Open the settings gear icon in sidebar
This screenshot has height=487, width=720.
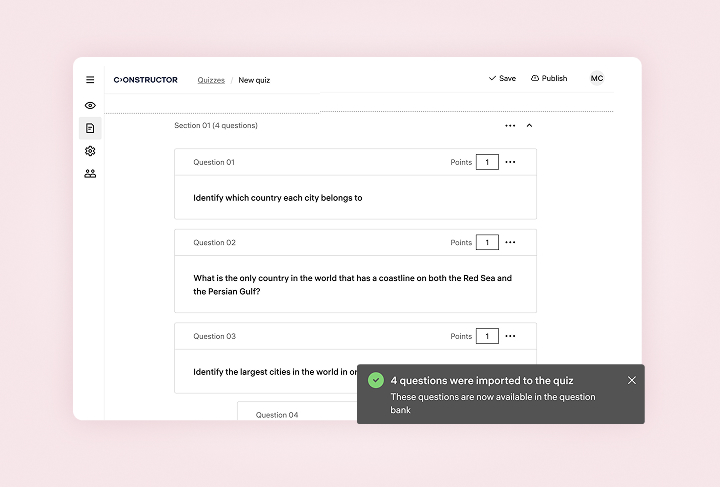[90, 151]
